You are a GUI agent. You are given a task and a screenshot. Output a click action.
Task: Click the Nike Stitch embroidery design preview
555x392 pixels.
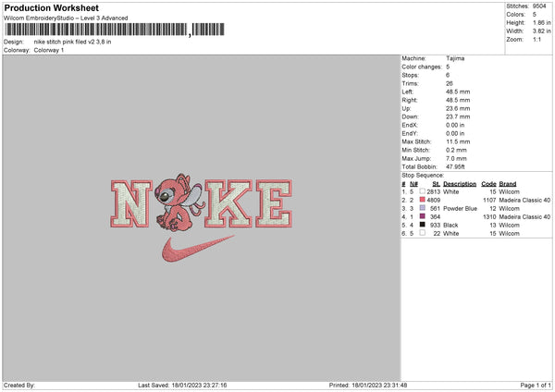[x=202, y=217]
